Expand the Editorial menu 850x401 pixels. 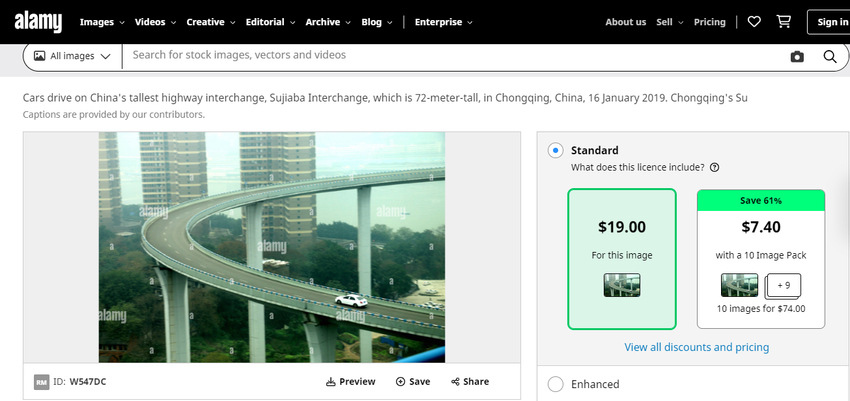click(271, 22)
